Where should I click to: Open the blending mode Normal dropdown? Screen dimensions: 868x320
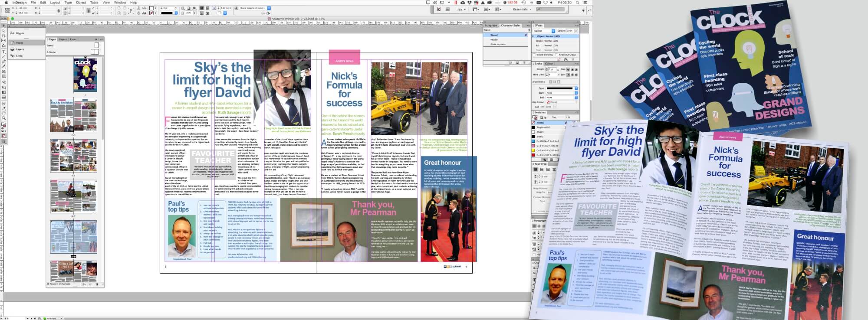tap(544, 31)
